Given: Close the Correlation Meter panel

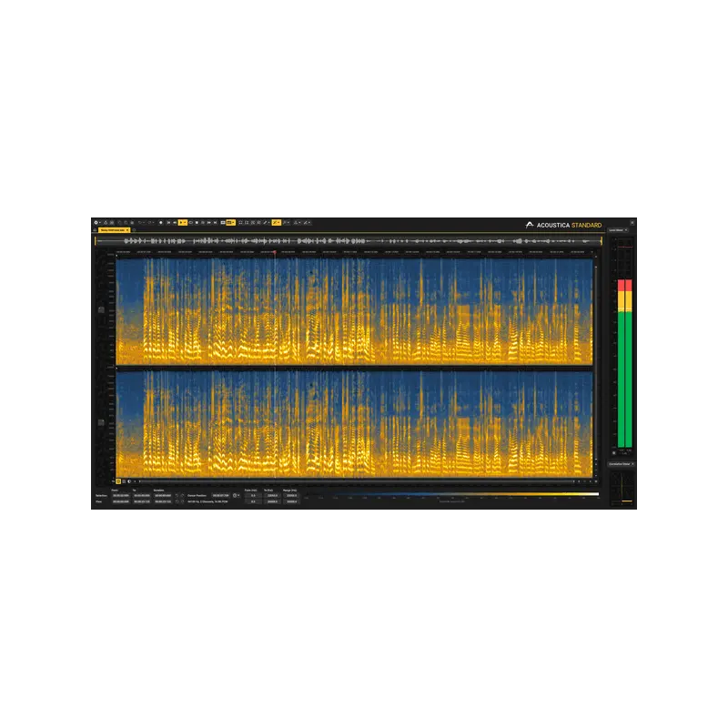Looking at the screenshot, I should [632, 464].
